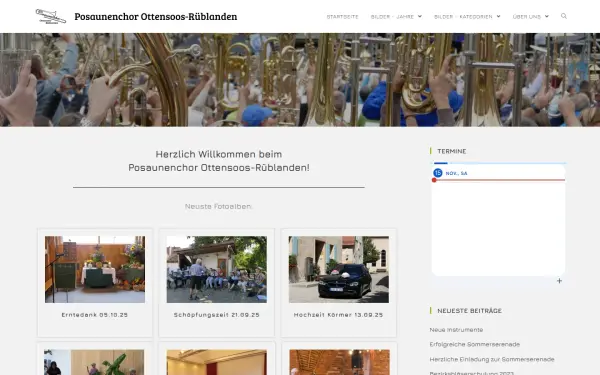Click the red timeline marker dot in the calendar

(x=434, y=180)
